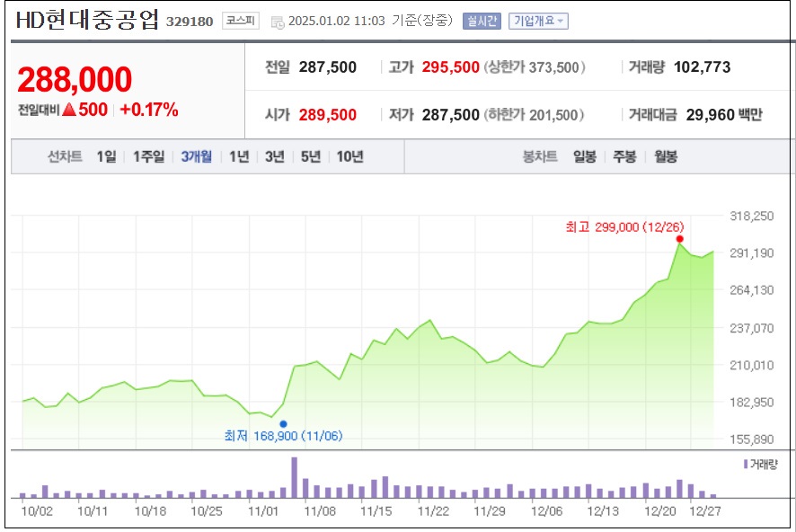
Task: Click the current price 288,000
Action: (75, 79)
